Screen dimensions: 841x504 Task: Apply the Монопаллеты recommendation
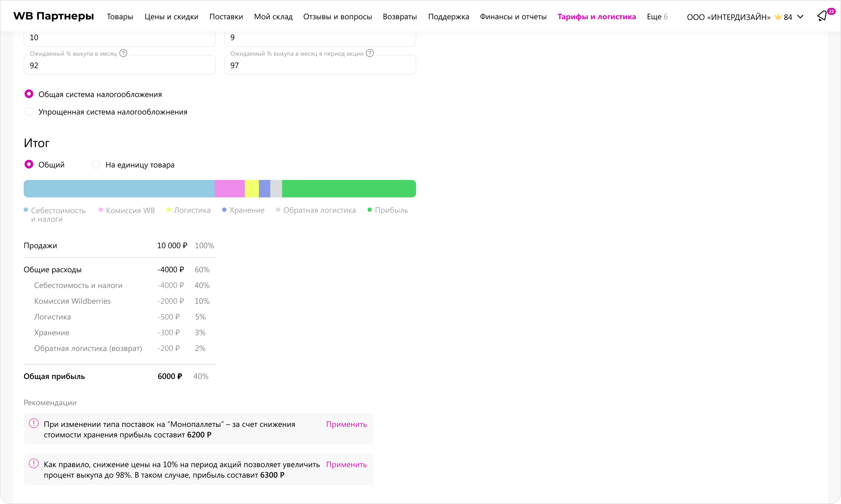point(346,424)
